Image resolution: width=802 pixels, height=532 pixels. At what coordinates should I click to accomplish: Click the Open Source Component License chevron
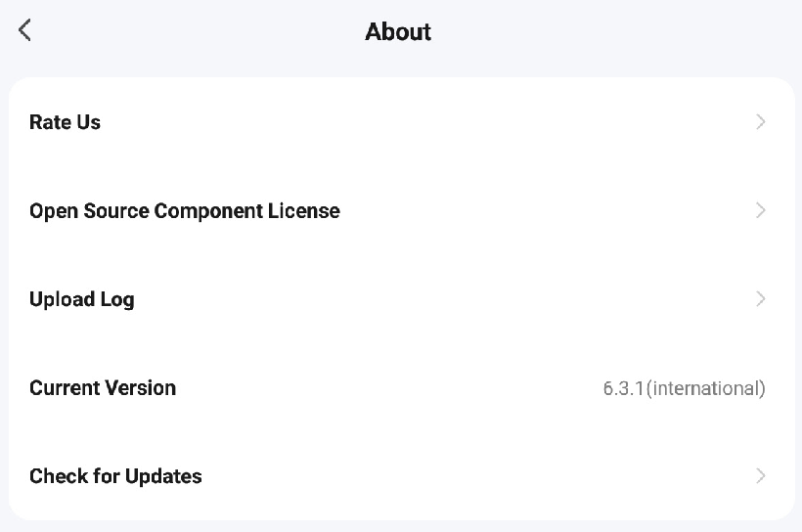pos(761,210)
